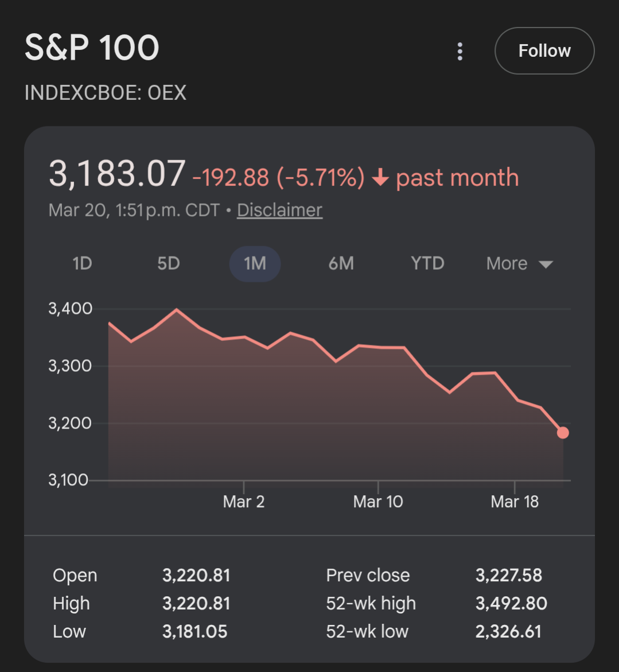Image resolution: width=619 pixels, height=672 pixels.
Task: Show the YTD chart range
Action: click(x=427, y=264)
